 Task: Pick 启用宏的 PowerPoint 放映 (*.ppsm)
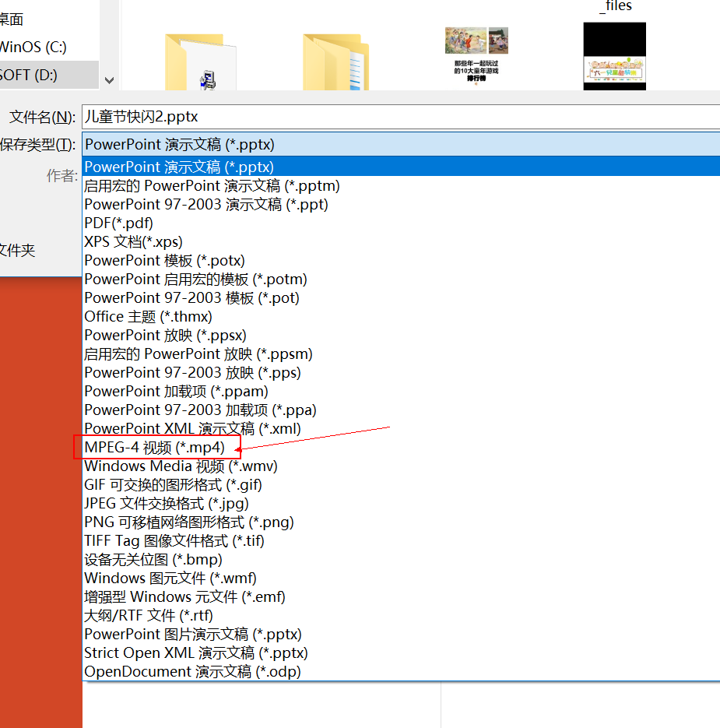(401, 353)
